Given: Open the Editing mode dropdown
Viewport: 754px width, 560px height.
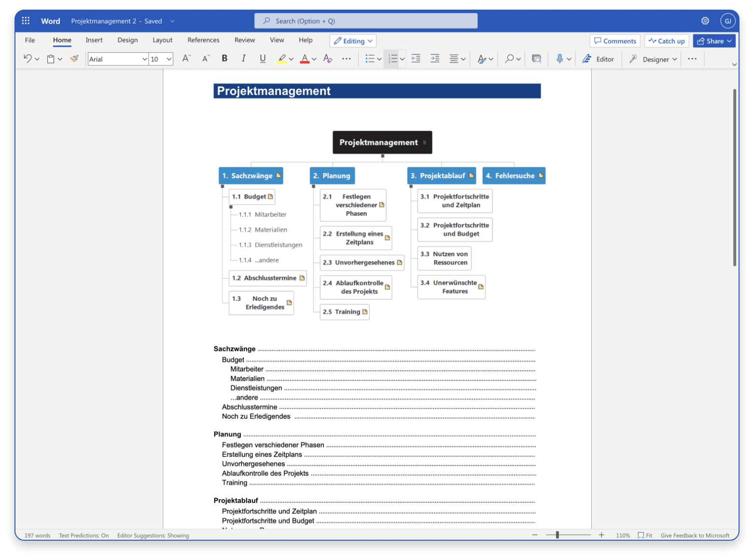Looking at the screenshot, I should (x=353, y=41).
